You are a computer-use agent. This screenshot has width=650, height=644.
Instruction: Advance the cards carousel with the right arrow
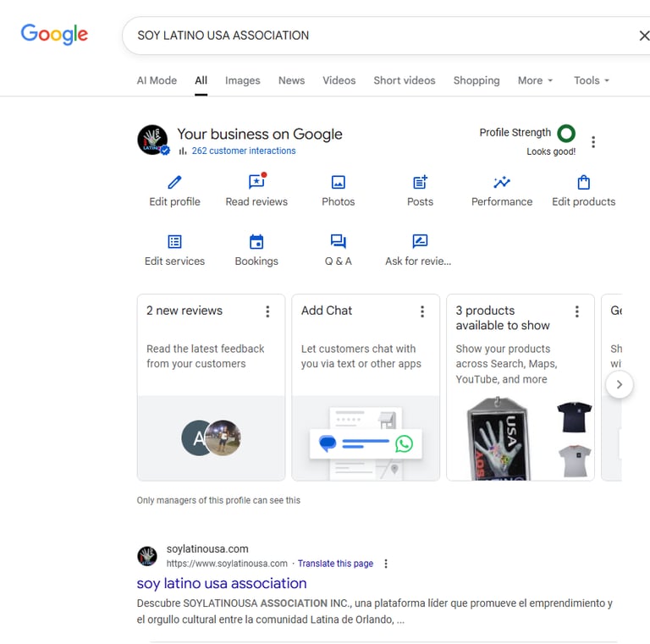[620, 384]
